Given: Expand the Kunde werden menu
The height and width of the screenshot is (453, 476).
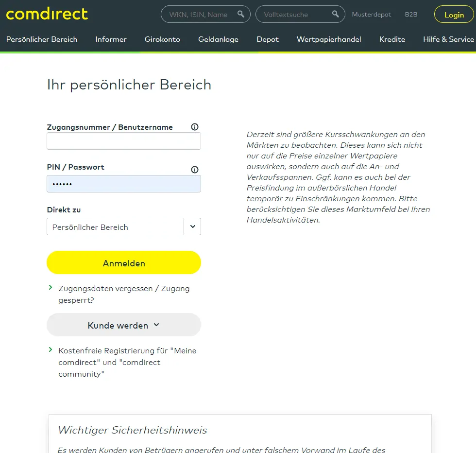Looking at the screenshot, I should click(124, 325).
